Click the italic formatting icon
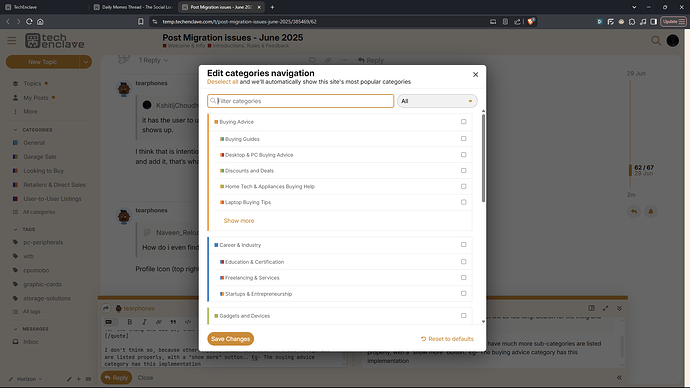Viewport: 690px width, 388px height. tap(144, 322)
